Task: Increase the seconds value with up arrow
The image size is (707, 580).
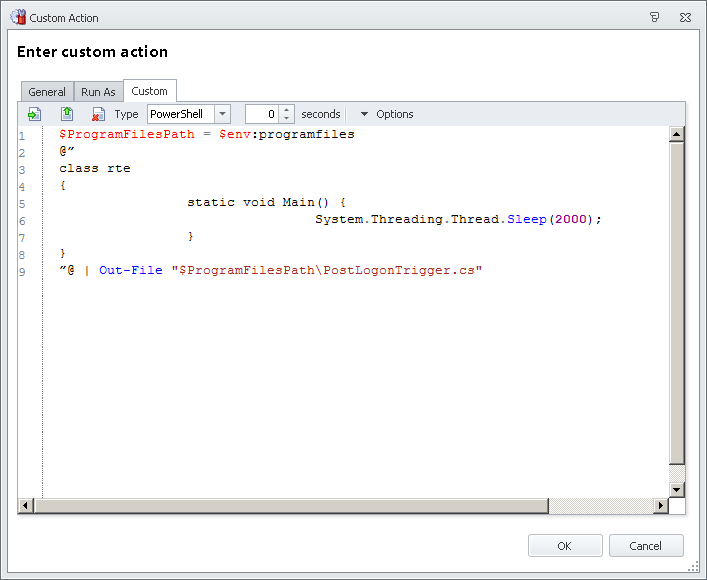Action: (x=286, y=110)
